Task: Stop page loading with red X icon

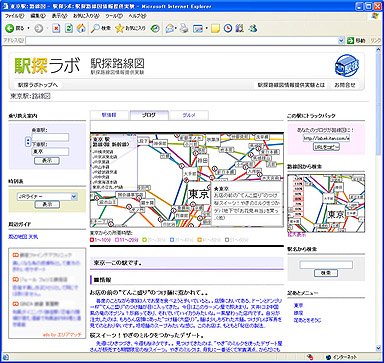Action: [56, 29]
